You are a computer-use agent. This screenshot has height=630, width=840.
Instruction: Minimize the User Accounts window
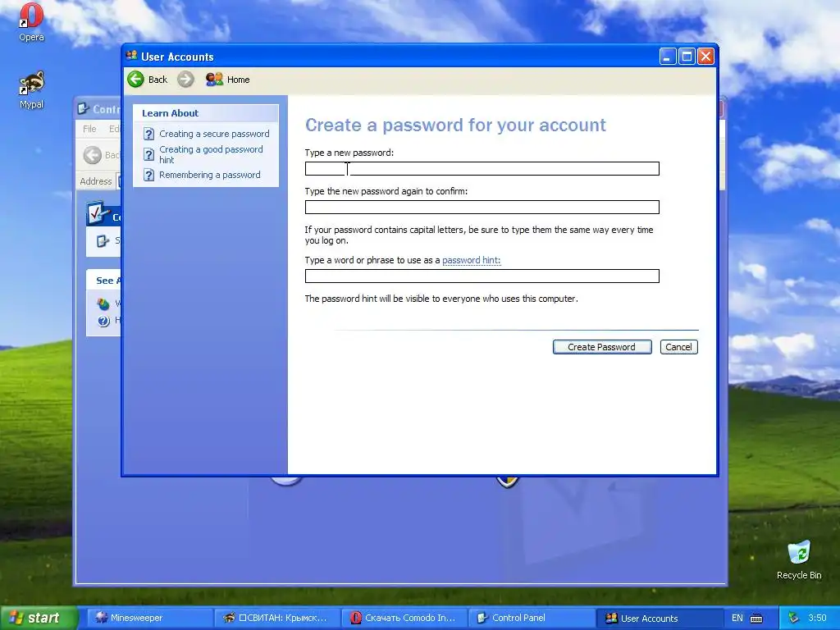pos(668,57)
